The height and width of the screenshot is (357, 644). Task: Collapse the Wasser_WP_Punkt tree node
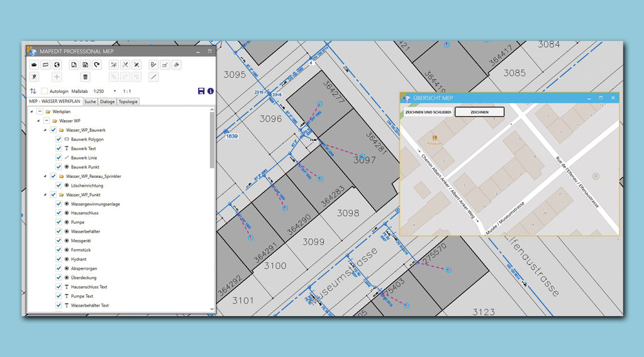pyautogui.click(x=45, y=195)
